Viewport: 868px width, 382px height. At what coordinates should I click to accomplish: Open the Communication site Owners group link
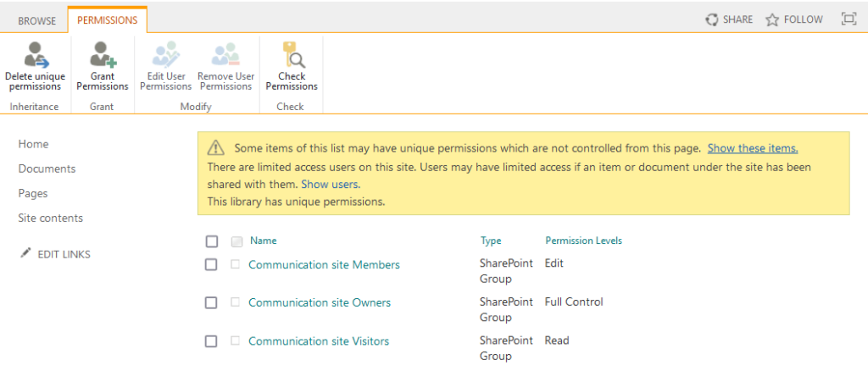click(x=320, y=303)
